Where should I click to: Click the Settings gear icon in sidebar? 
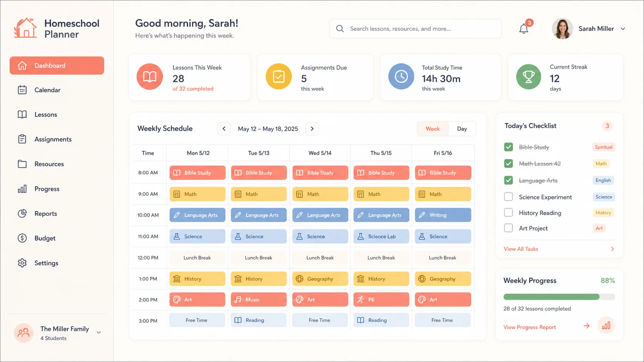[22, 263]
